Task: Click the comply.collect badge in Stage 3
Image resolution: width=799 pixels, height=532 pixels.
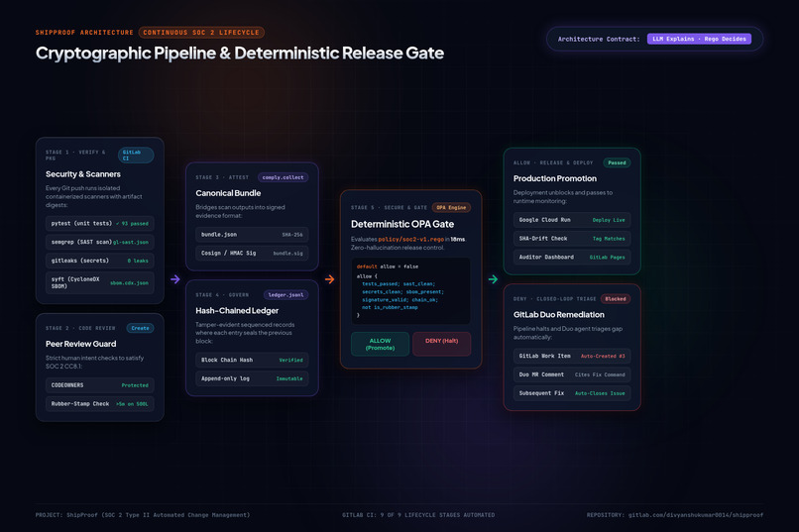Action: (283, 177)
